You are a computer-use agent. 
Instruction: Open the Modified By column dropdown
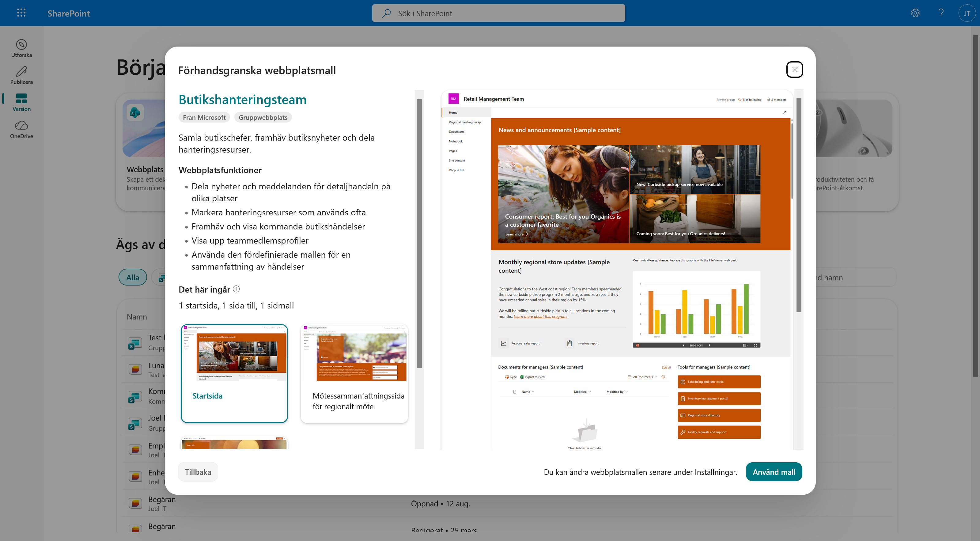point(617,392)
